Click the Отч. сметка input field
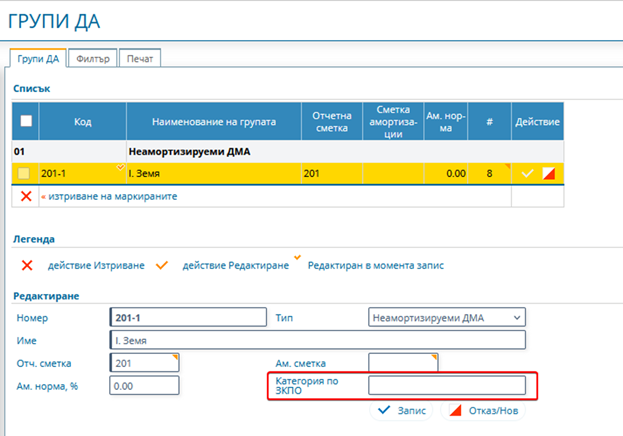Viewport: 623px width, 436px height. (x=145, y=363)
